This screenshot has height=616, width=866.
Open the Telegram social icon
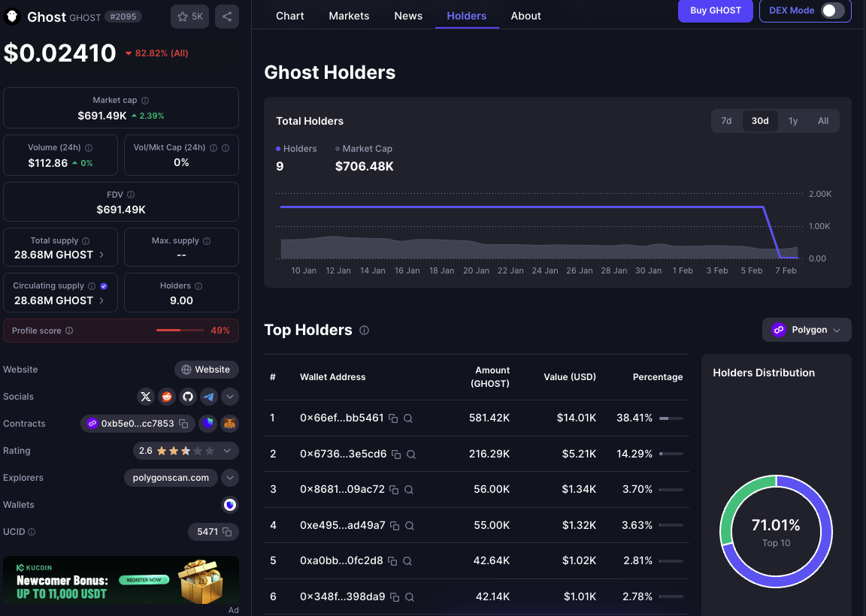coord(209,397)
